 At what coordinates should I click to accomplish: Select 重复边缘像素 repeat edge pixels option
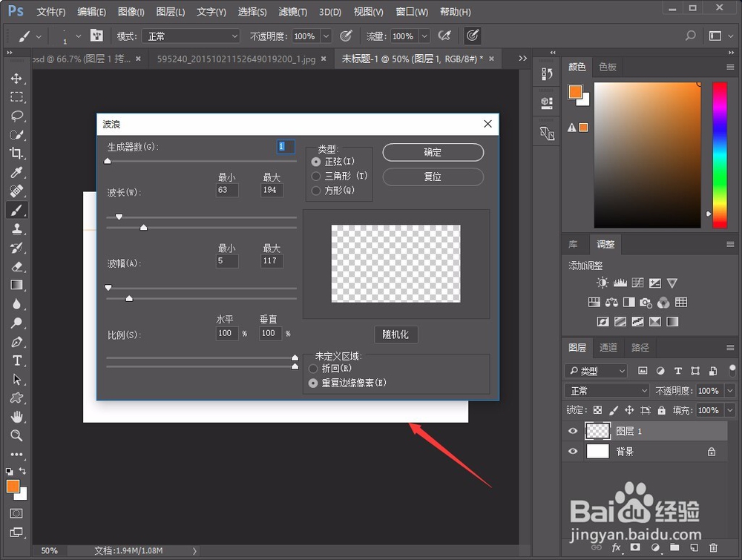313,383
